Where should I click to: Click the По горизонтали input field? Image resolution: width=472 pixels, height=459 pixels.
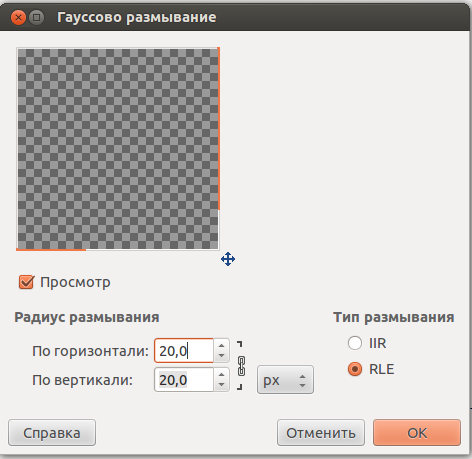pos(184,351)
